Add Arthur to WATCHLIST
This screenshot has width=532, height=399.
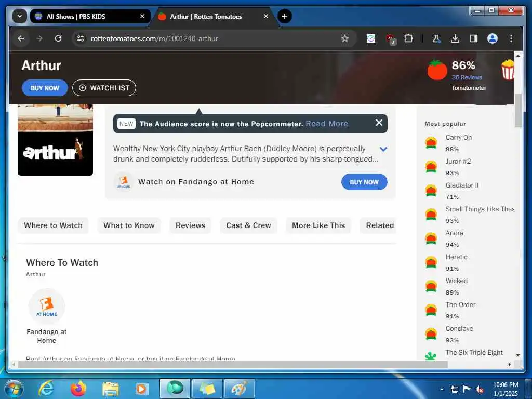[104, 88]
